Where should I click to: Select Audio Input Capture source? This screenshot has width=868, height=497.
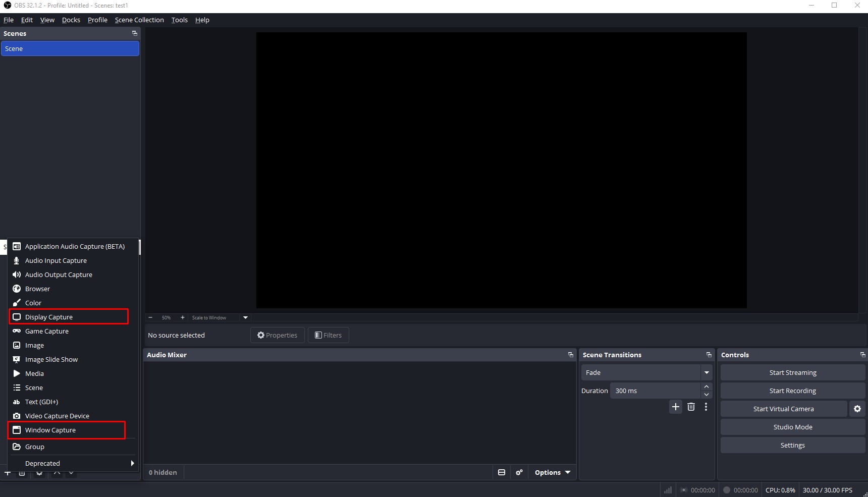pyautogui.click(x=73, y=260)
